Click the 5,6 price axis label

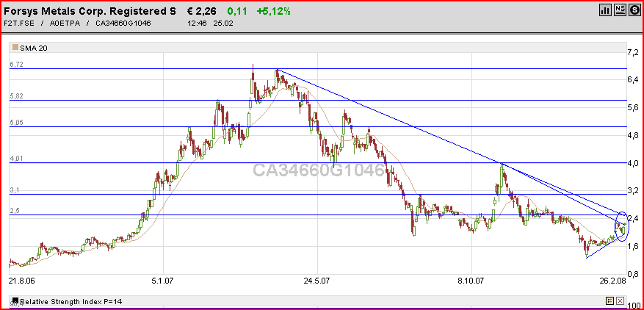pyautogui.click(x=634, y=107)
